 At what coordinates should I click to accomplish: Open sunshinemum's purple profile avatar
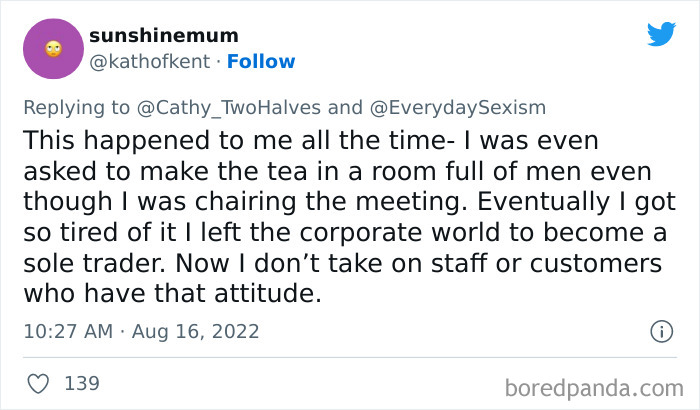(x=53, y=48)
